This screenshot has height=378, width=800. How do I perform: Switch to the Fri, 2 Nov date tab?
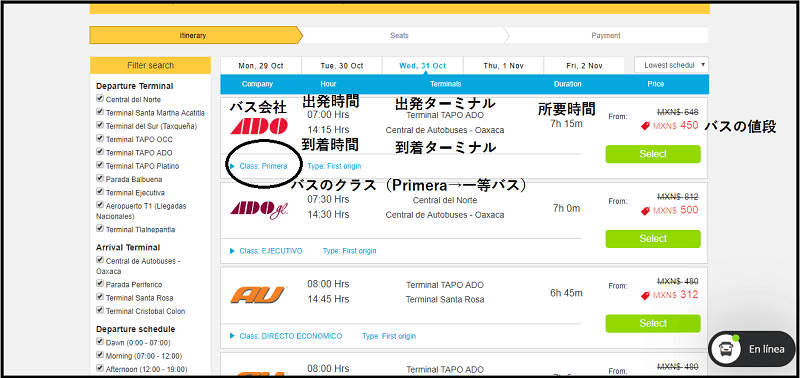584,66
